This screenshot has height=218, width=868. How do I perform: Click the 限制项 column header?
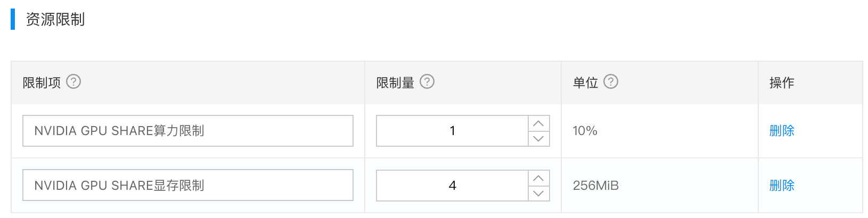(x=42, y=83)
